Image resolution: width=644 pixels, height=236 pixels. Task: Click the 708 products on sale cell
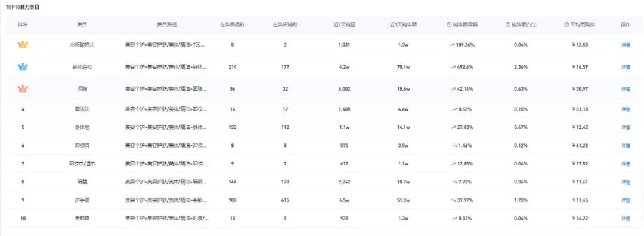pyautogui.click(x=233, y=200)
